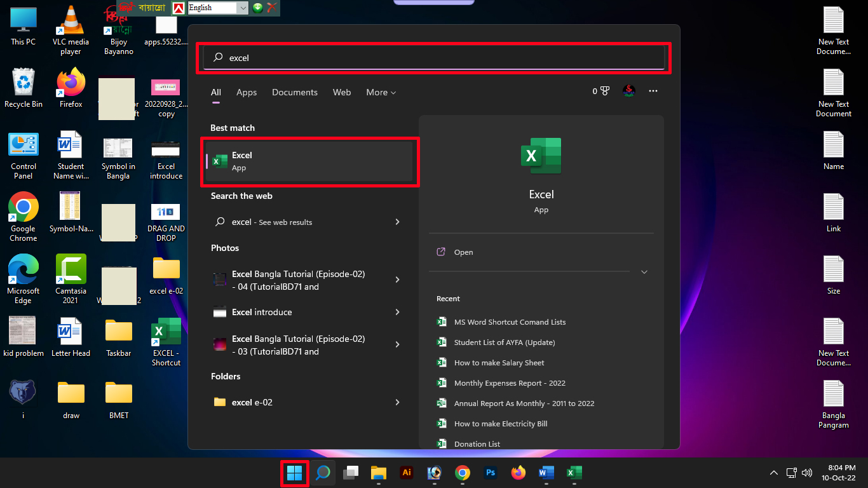The height and width of the screenshot is (488, 868).
Task: Expand arrow for Excel Bangla Tutorial 04
Action: [397, 280]
